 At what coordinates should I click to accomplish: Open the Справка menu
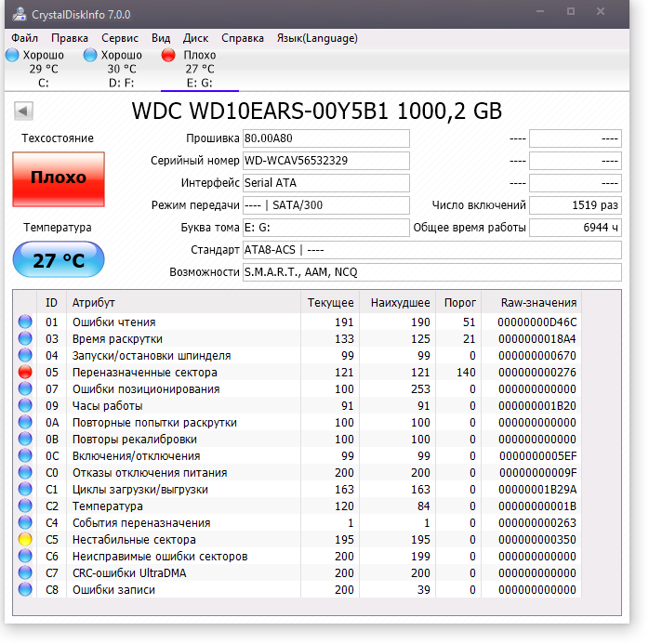pos(243,38)
